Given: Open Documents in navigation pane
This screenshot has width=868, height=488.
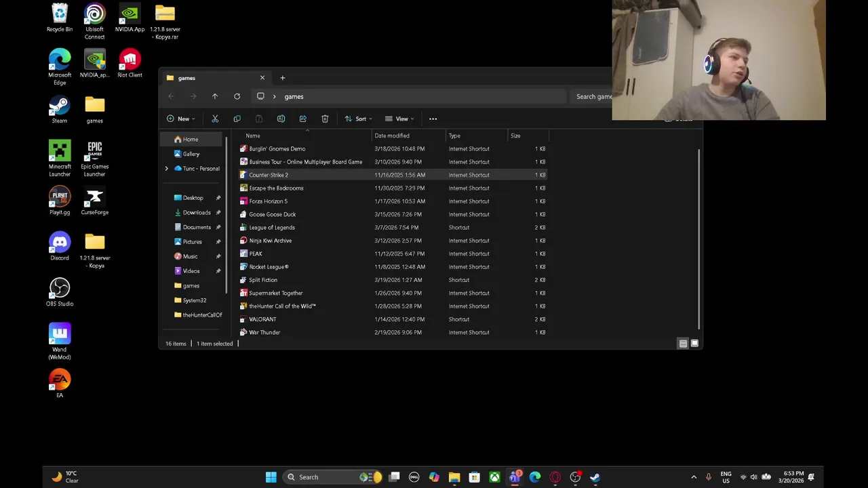Looking at the screenshot, I should [197, 227].
